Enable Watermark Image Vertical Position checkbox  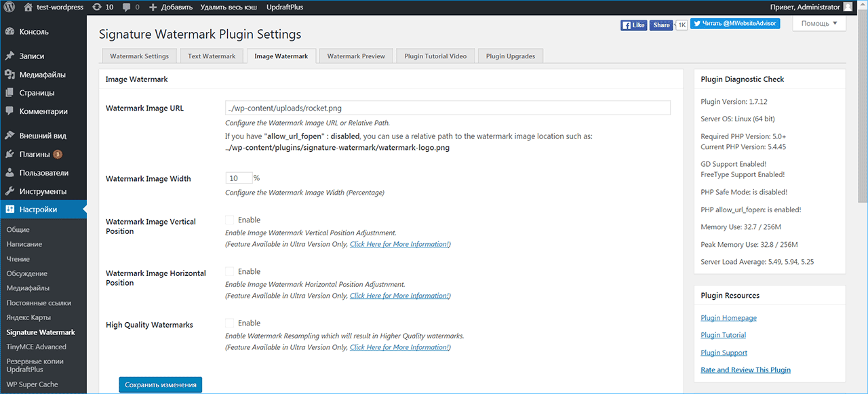click(x=230, y=220)
